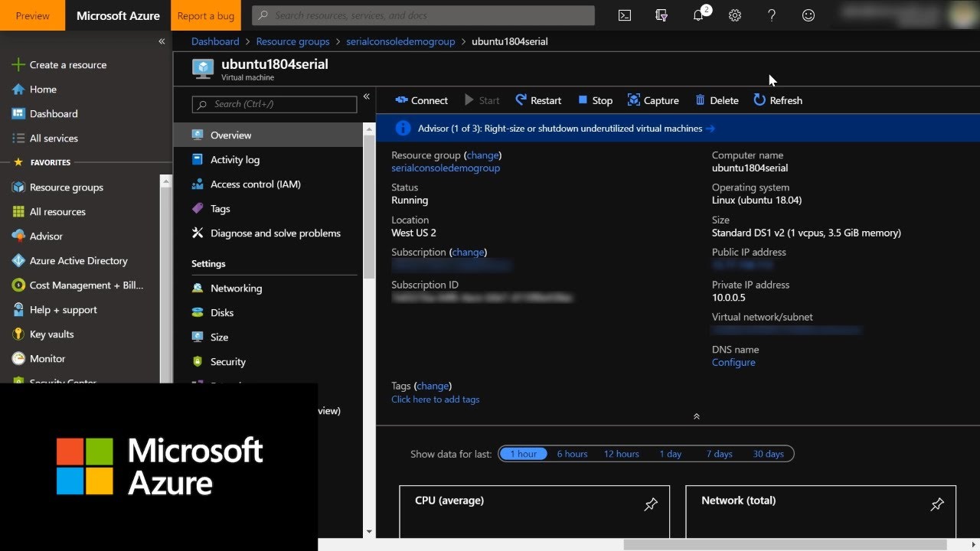Click the feedback smiley icon
The height and width of the screenshot is (551, 980).
point(808,15)
